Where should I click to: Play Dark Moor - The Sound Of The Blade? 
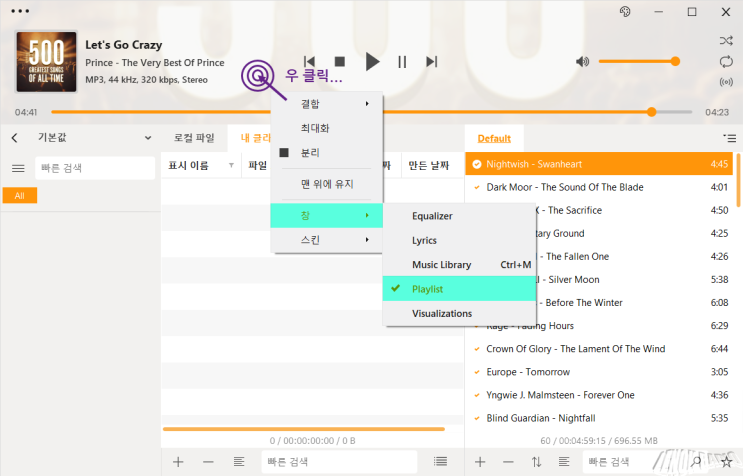pos(564,187)
